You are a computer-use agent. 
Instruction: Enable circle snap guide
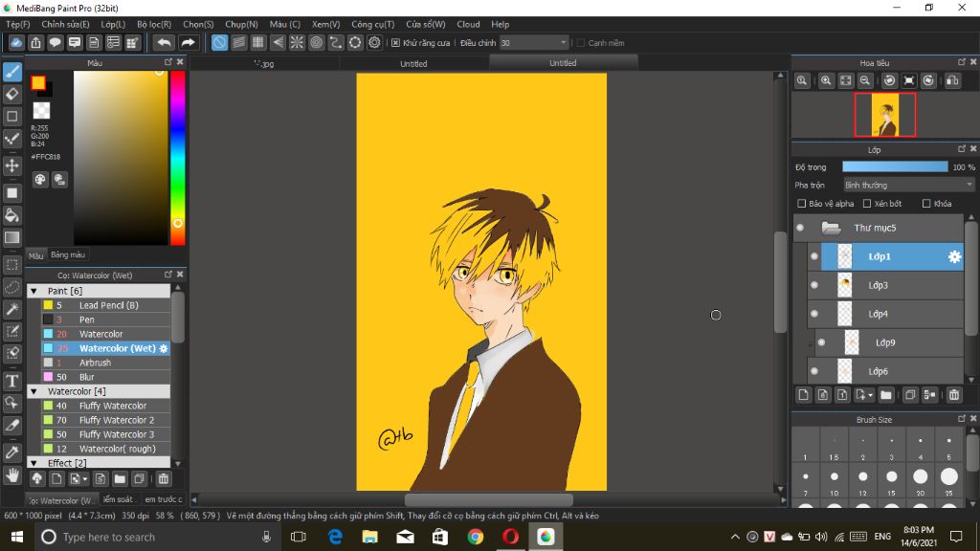point(316,42)
